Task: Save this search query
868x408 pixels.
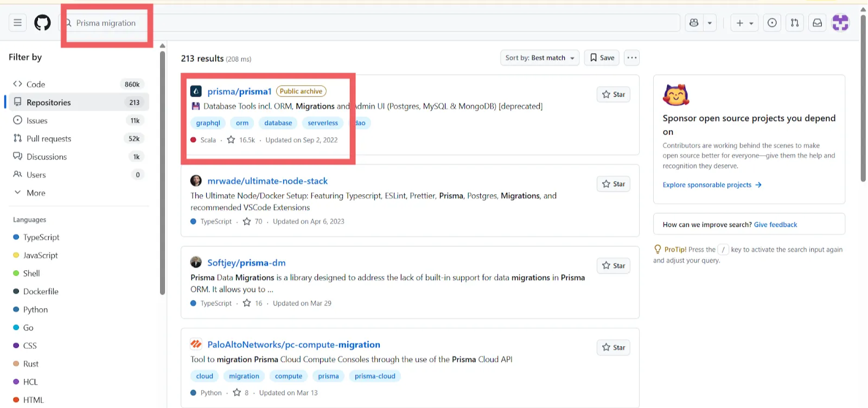Action: point(602,58)
